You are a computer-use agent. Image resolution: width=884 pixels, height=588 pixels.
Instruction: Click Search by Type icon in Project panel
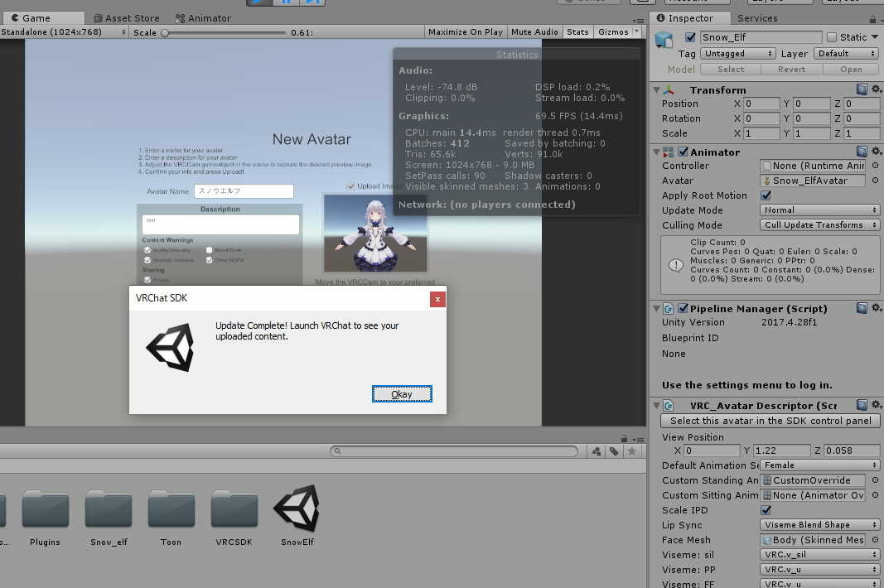pyautogui.click(x=597, y=451)
